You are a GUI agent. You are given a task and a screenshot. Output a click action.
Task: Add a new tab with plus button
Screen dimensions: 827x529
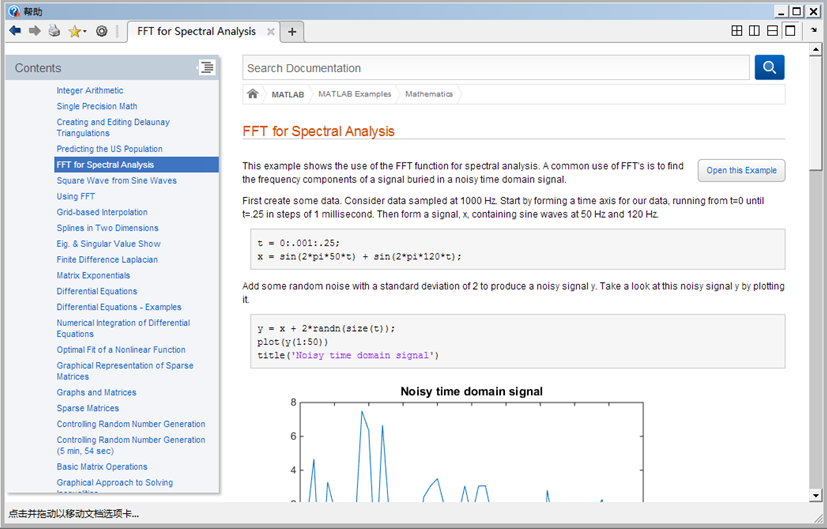point(292,32)
